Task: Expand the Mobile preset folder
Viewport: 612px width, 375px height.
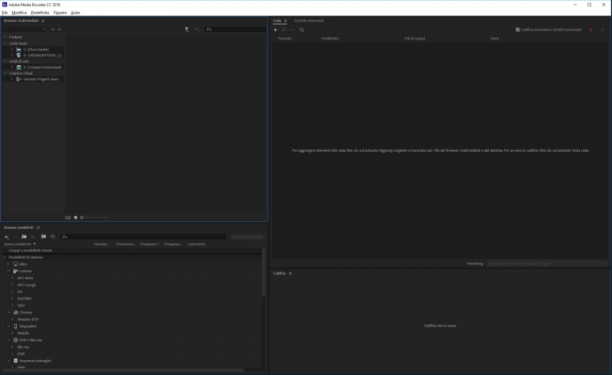Action: point(12,333)
